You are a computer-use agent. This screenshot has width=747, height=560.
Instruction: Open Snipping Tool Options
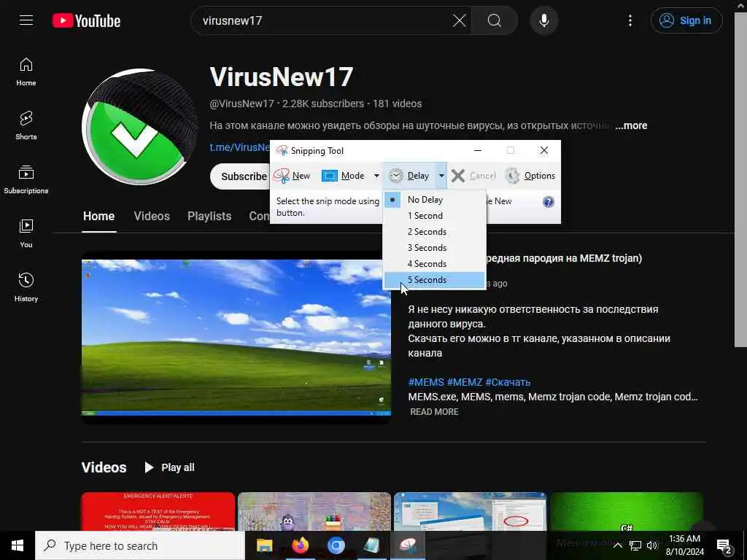[530, 176]
